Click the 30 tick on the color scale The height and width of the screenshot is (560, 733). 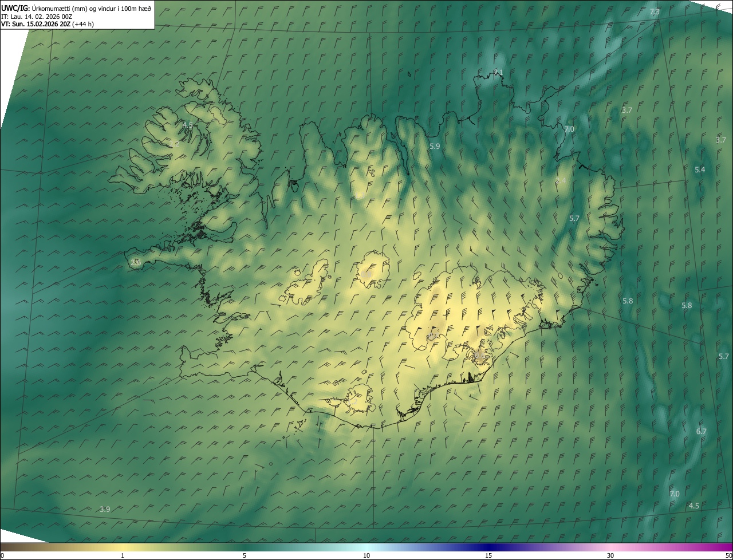610,556
